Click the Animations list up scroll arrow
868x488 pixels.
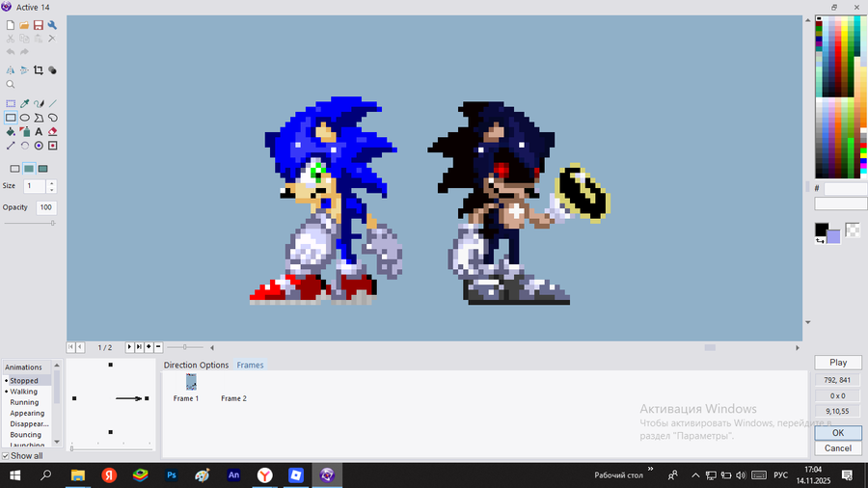[x=57, y=366]
